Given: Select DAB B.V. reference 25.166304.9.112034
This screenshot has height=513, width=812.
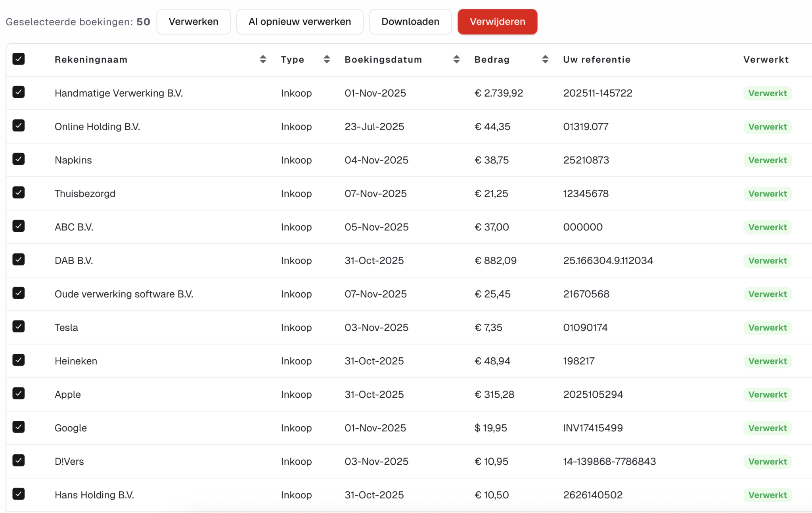Looking at the screenshot, I should 607,261.
